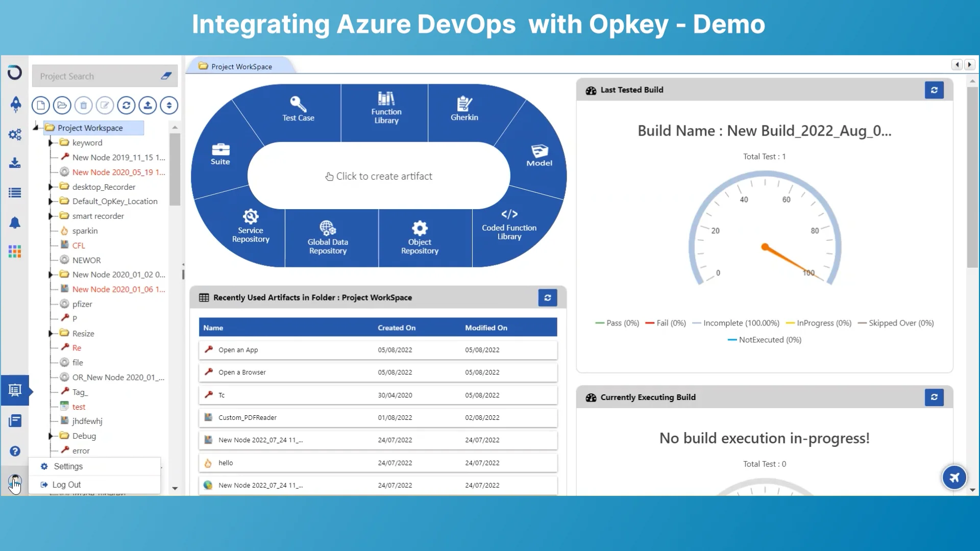Open the notifications bell icon

click(15, 222)
